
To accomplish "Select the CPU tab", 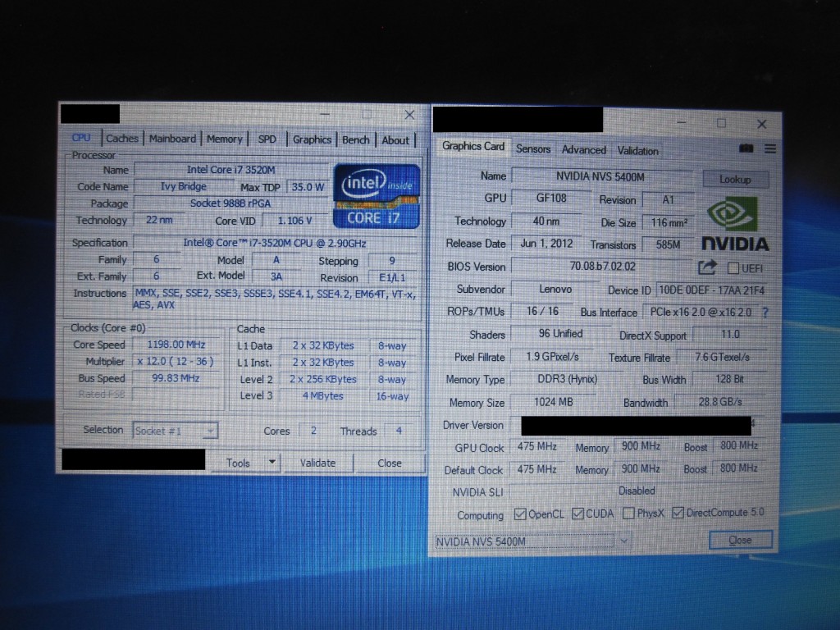I will (x=81, y=138).
